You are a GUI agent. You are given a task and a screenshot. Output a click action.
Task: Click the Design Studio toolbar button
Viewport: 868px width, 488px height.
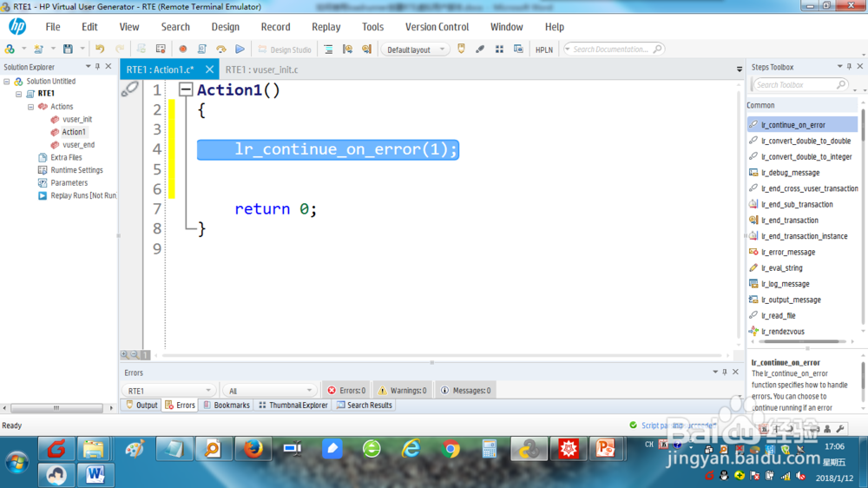[285, 49]
